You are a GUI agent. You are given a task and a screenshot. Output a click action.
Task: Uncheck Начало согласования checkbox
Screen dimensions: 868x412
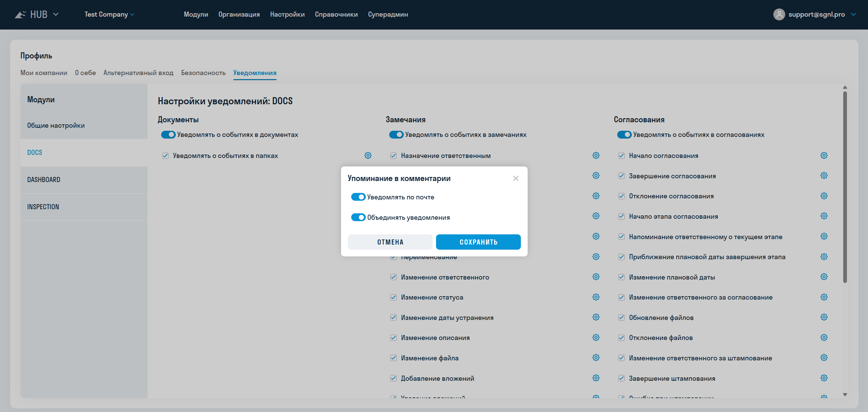coord(621,156)
